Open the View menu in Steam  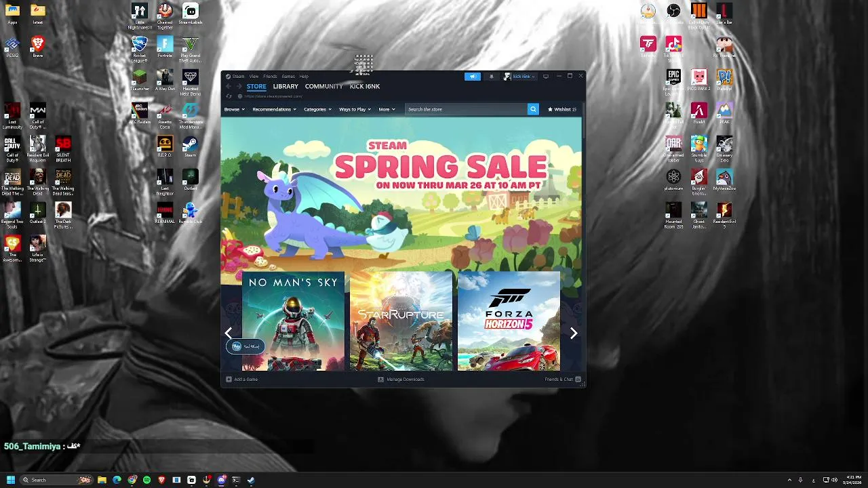point(254,77)
